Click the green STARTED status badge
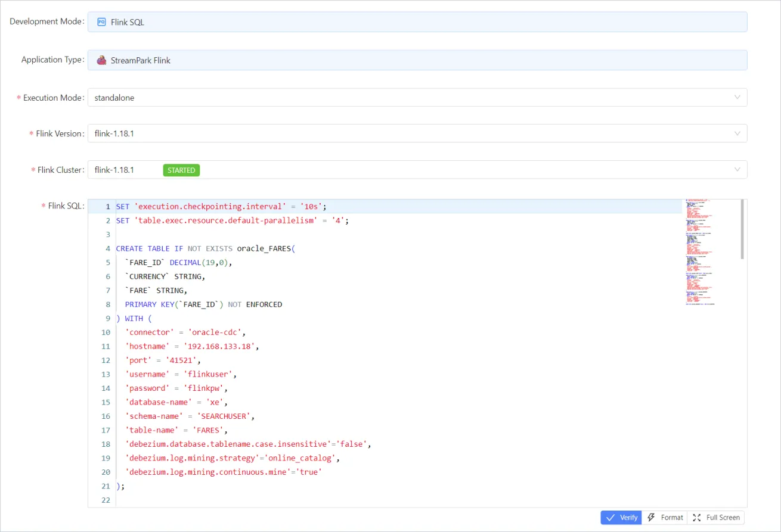This screenshot has height=532, width=781. [181, 170]
